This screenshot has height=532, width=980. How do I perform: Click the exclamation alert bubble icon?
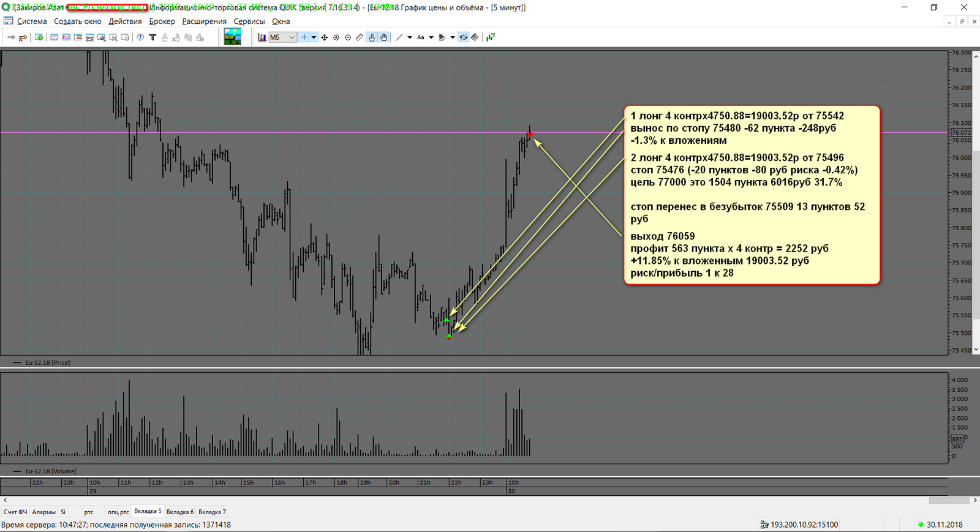pyautogui.click(x=140, y=37)
